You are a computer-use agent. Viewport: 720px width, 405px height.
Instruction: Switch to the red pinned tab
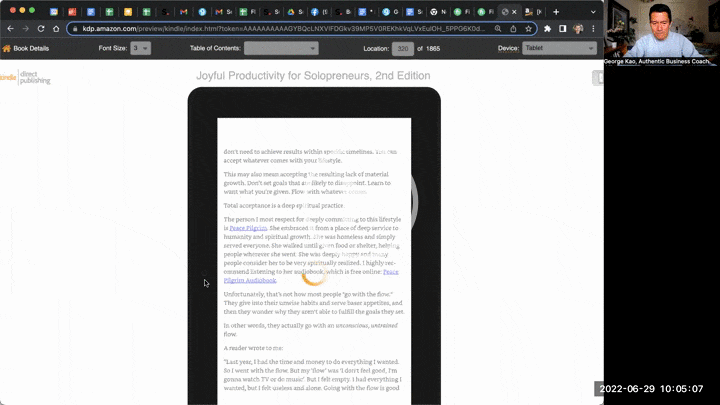[72, 12]
